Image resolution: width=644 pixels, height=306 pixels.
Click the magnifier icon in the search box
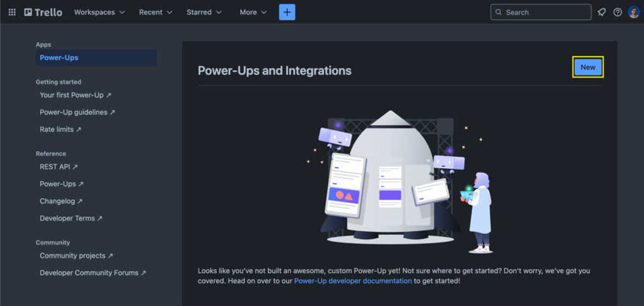tap(499, 13)
